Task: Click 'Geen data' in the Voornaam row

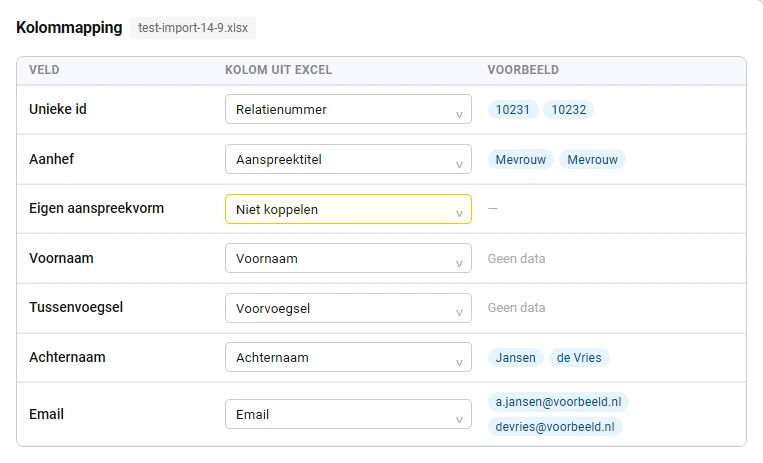Action: pos(516,259)
